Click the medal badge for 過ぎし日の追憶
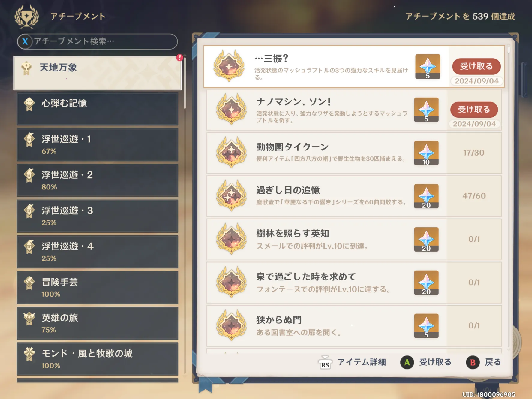The width and height of the screenshot is (532, 399). point(231,195)
